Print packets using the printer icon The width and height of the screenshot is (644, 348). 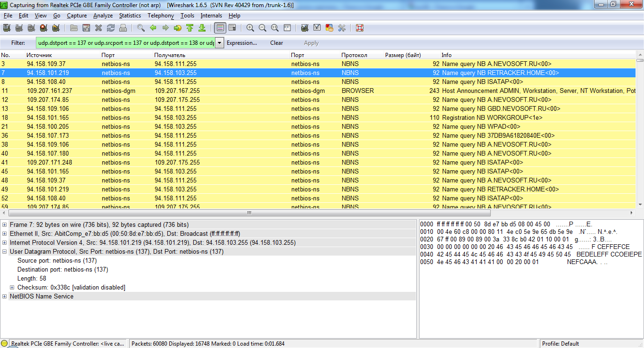pyautogui.click(x=123, y=28)
